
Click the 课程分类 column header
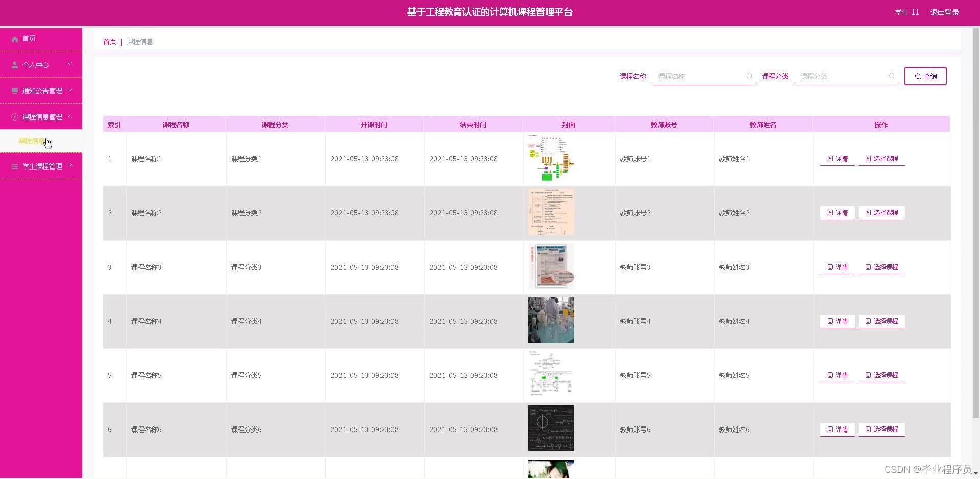pos(275,125)
